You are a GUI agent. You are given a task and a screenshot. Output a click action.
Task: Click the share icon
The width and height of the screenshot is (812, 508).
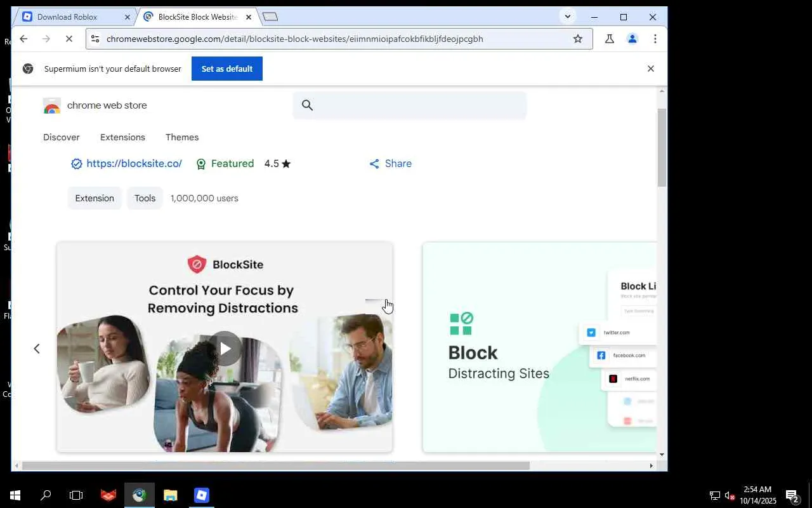[x=374, y=164]
